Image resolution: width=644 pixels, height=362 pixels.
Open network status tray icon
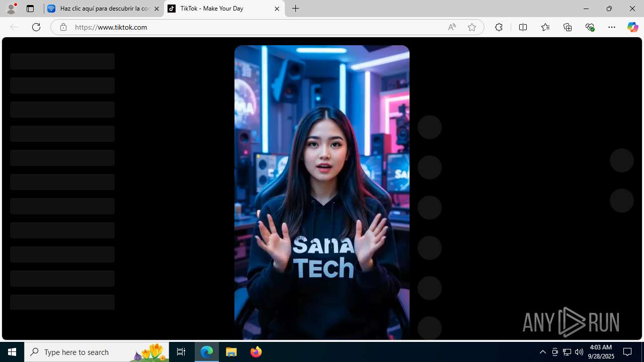pyautogui.click(x=567, y=352)
